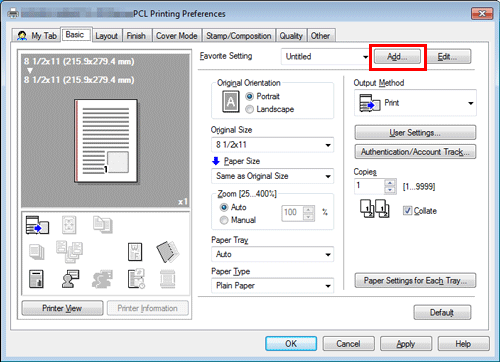Click the grayed overlapping two-documents icon in preview panel
Screen dimensions: 500x362
coord(103,224)
